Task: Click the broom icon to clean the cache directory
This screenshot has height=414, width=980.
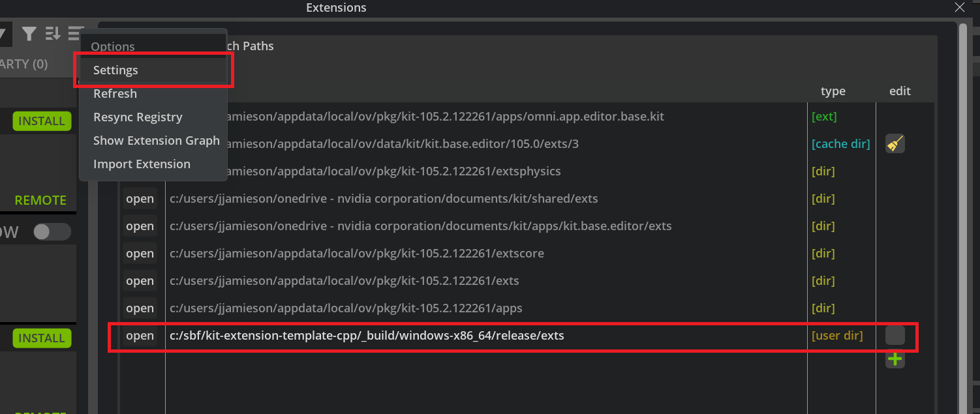Action: pos(895,143)
